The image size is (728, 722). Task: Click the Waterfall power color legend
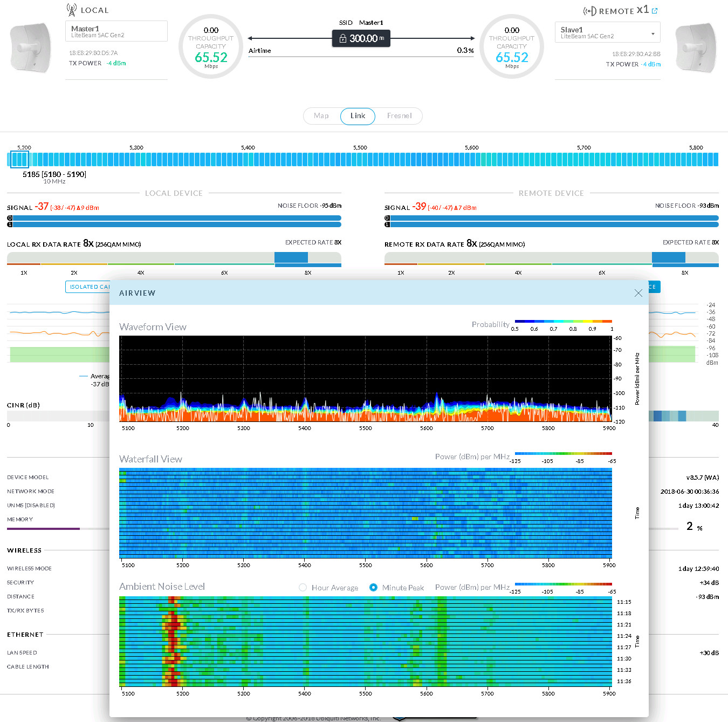coord(564,453)
